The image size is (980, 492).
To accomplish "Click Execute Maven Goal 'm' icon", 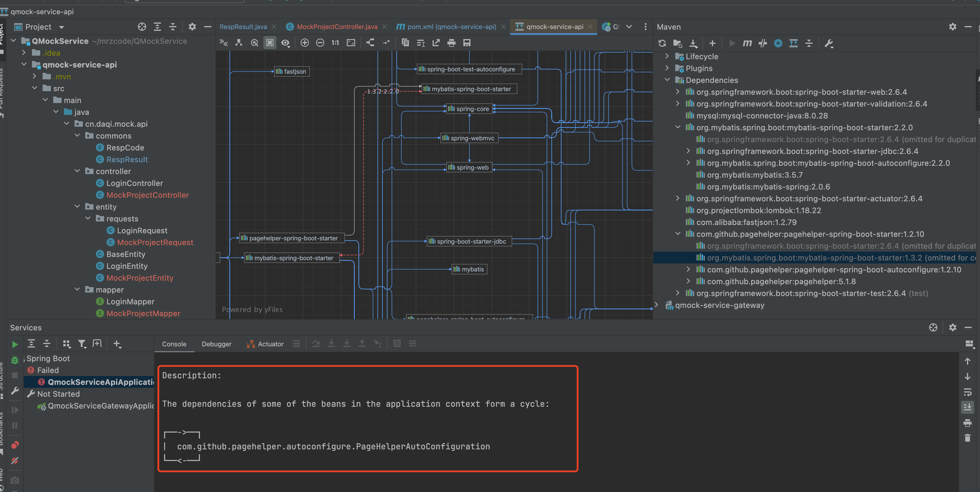I will 747,43.
